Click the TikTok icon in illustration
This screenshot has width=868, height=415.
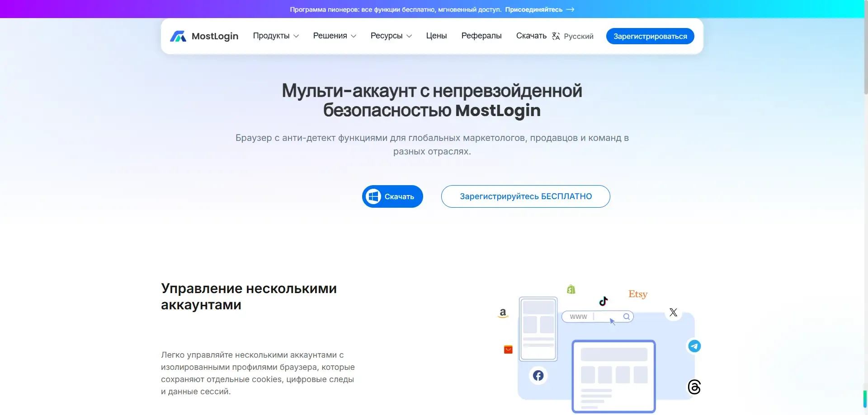(604, 301)
